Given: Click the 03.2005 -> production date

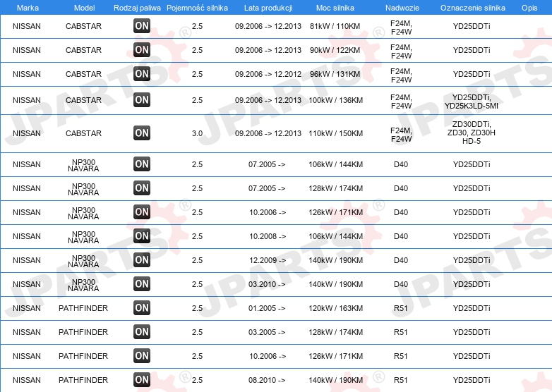Looking at the screenshot, I should (x=267, y=332).
